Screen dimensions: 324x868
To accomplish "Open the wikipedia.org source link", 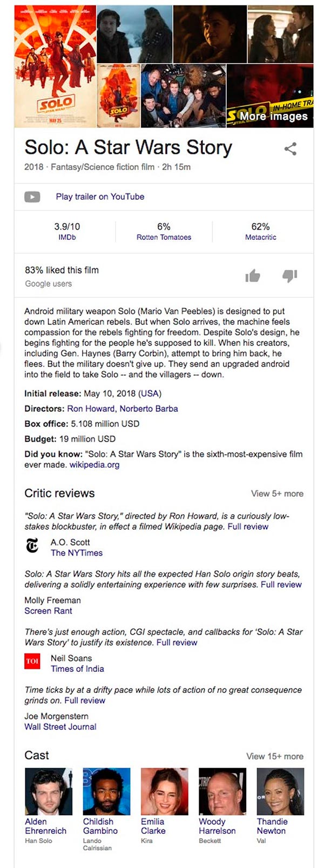I will tap(94, 465).
